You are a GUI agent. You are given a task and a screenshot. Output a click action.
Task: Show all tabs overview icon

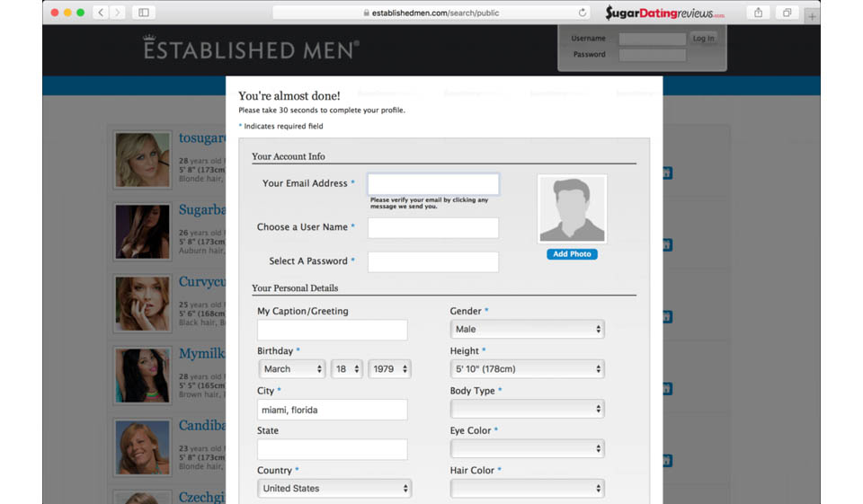point(787,13)
